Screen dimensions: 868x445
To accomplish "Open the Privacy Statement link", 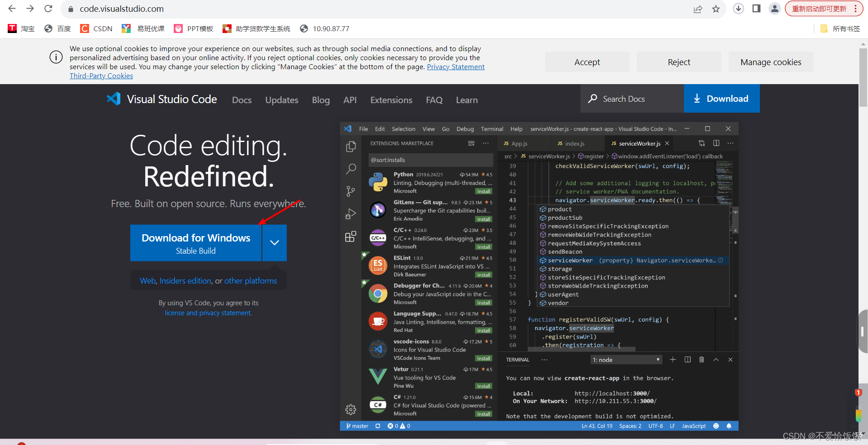I will click(x=455, y=66).
